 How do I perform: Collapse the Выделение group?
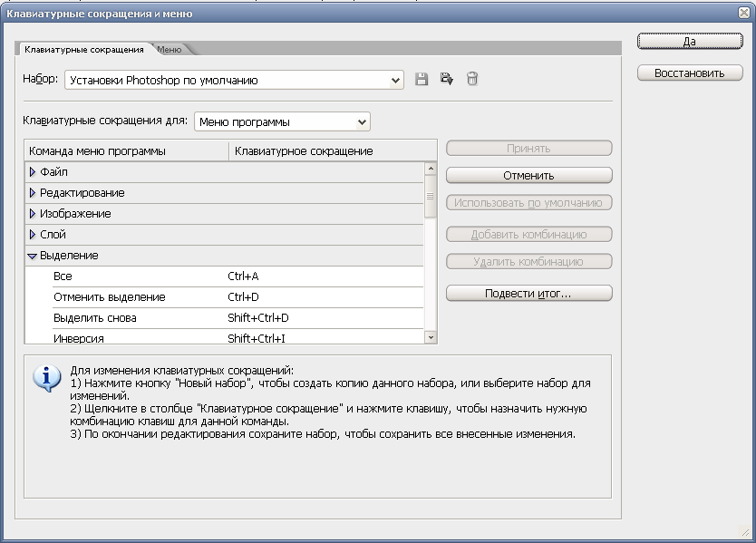33,256
